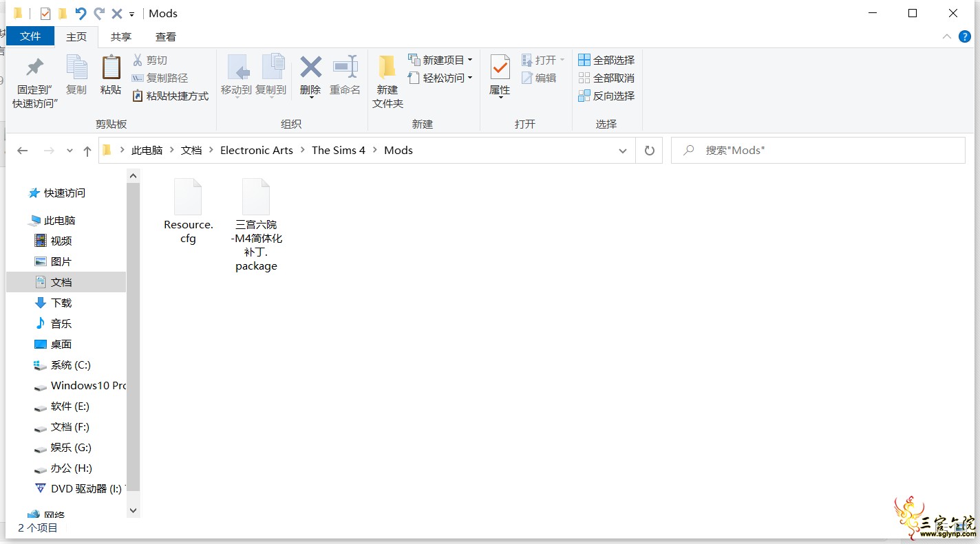This screenshot has width=980, height=544.
Task: Switch to the View (查看) tab
Action: coord(165,37)
